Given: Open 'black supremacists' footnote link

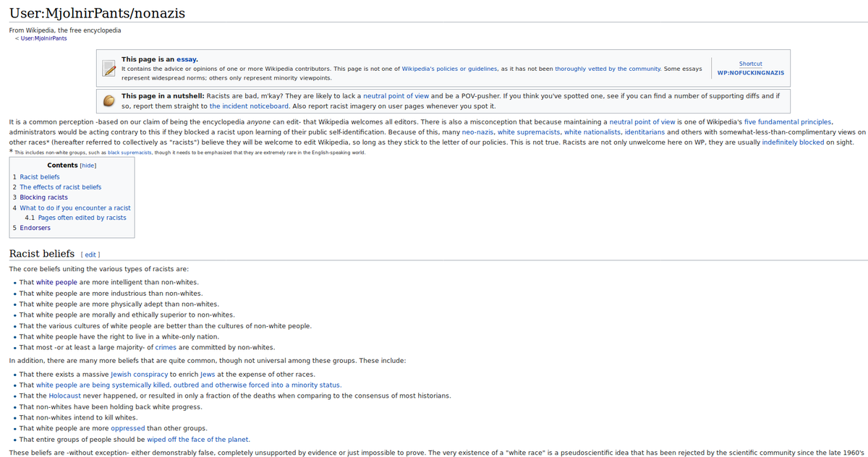Looking at the screenshot, I should tap(131, 153).
